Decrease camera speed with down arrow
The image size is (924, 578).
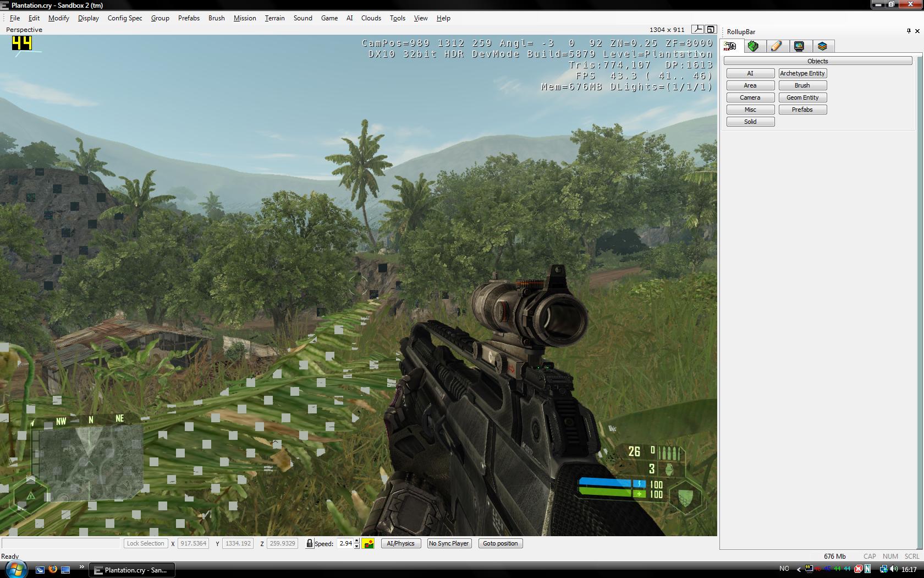pos(357,546)
